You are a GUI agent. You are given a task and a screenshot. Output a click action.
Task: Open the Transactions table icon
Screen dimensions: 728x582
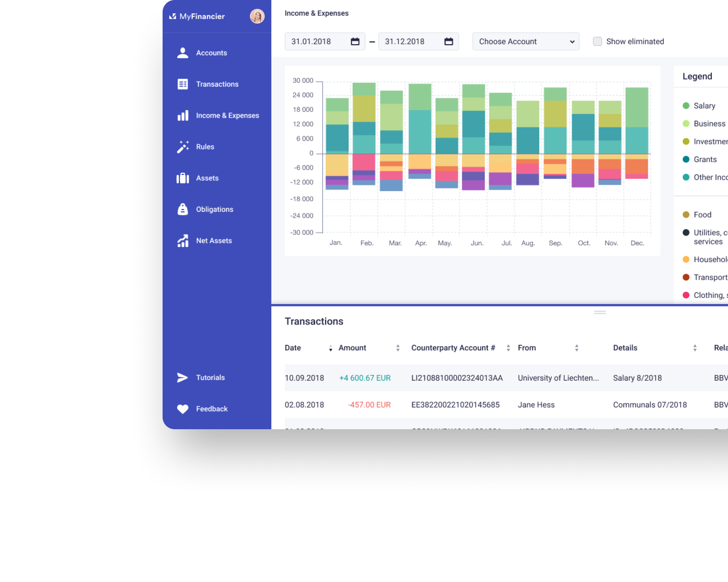pyautogui.click(x=183, y=84)
